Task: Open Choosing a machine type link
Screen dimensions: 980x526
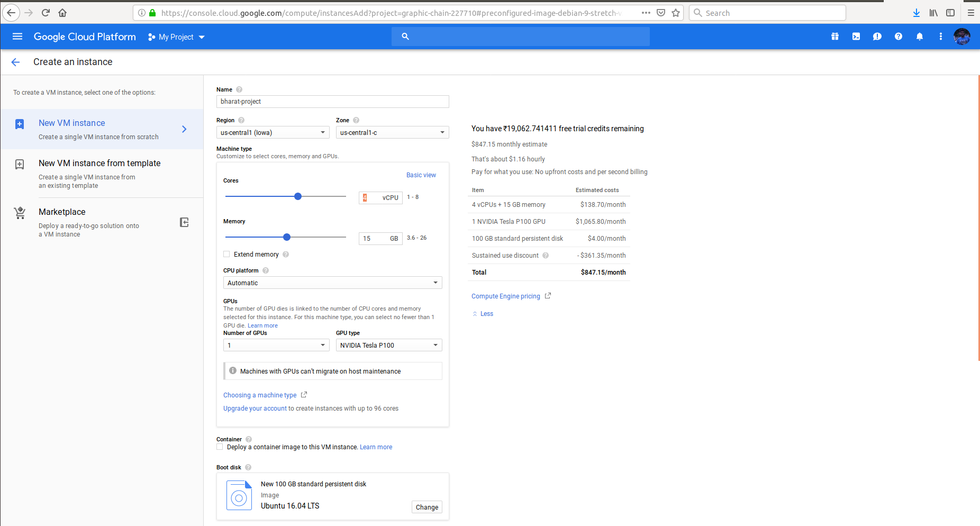Action: click(x=260, y=395)
